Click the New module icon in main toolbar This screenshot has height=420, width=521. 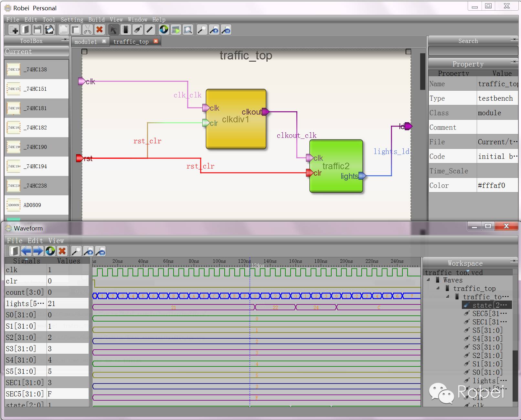[x=14, y=30]
